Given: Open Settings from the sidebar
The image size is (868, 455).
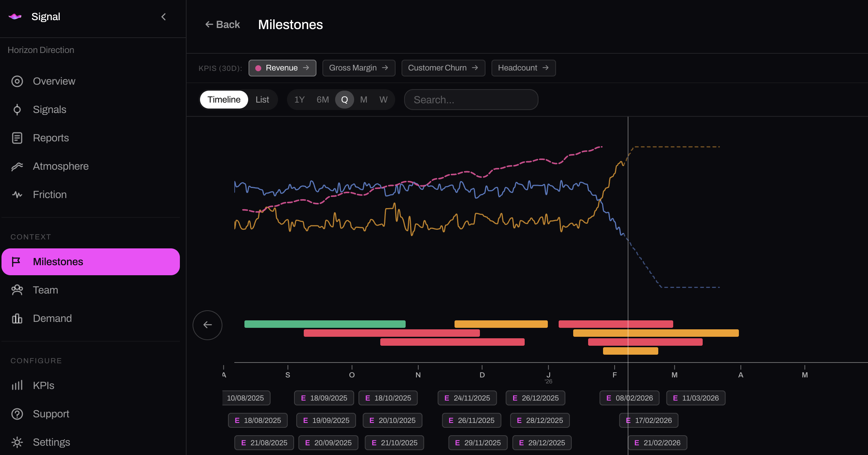Looking at the screenshot, I should click(51, 442).
